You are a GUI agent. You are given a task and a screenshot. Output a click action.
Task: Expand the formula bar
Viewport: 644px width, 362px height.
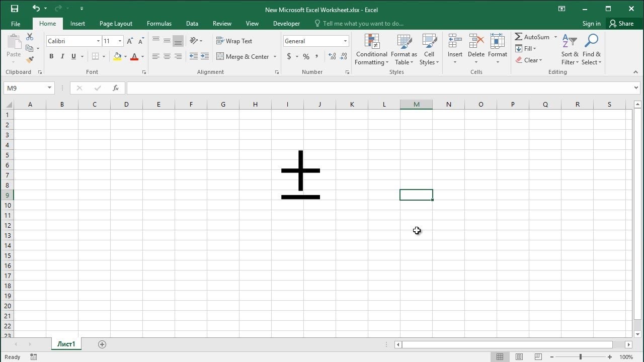coord(636,88)
